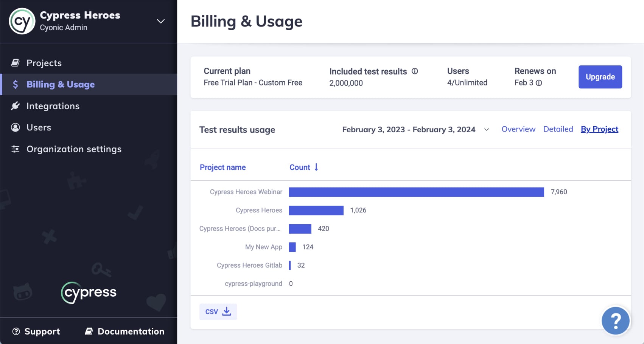The width and height of the screenshot is (644, 344).
Task: Expand the organization switcher chevron
Action: [x=160, y=21]
